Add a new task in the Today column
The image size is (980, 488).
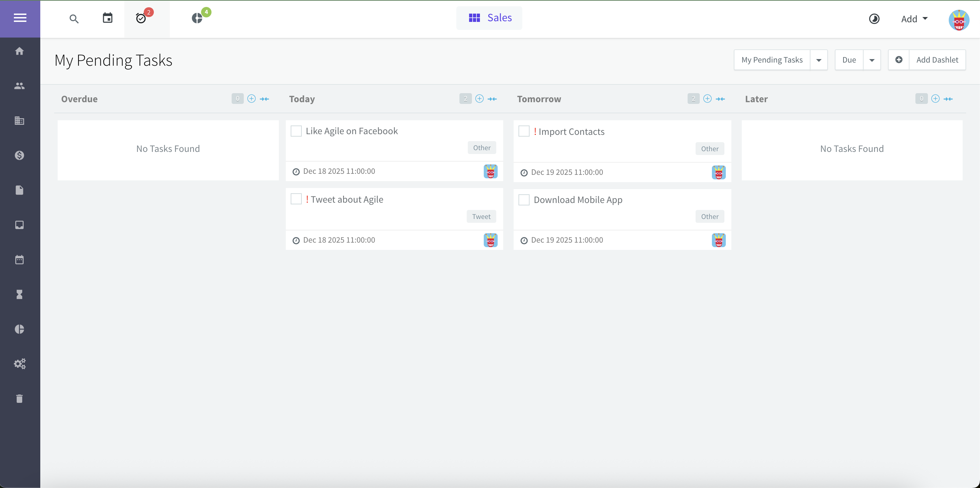pos(479,99)
